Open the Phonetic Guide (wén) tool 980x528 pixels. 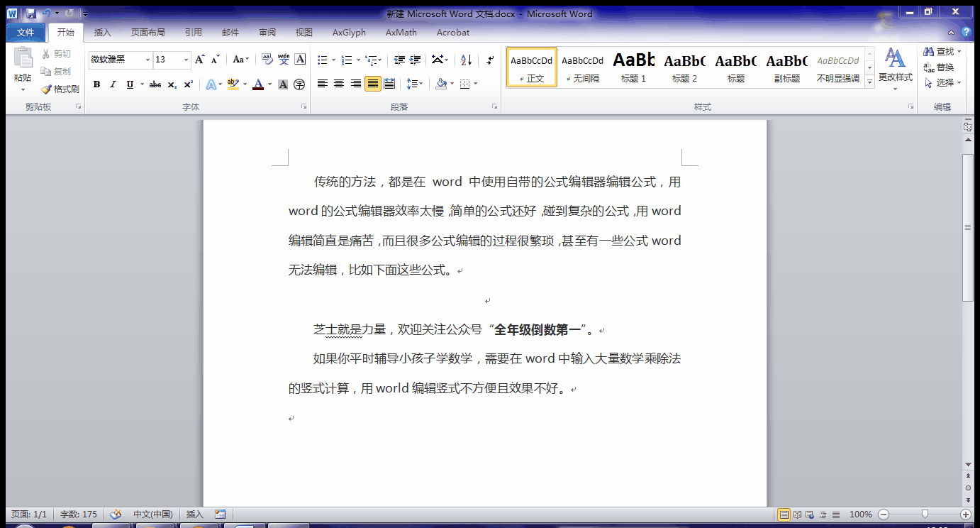284,60
